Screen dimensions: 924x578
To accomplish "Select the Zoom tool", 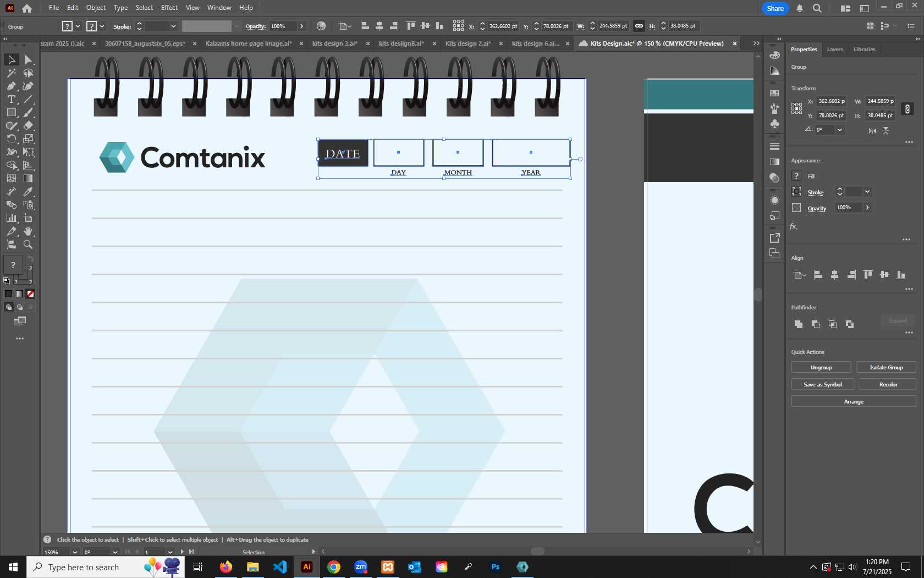I will pyautogui.click(x=29, y=244).
